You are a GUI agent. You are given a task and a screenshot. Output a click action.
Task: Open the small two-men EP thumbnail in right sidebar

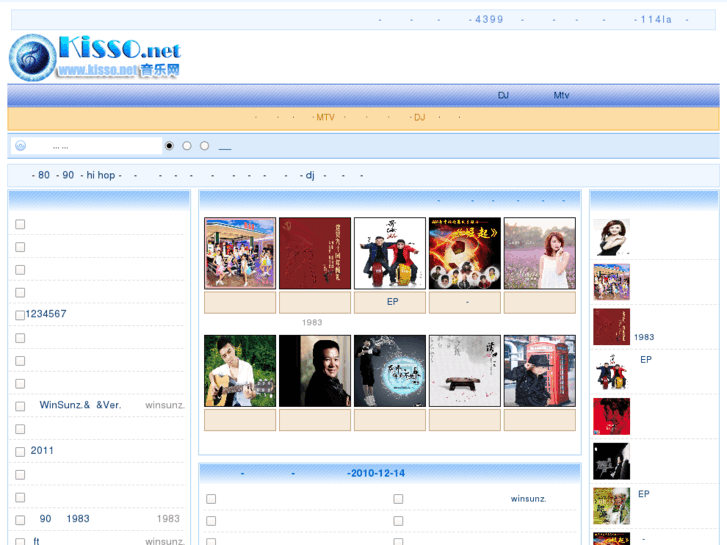[x=612, y=372]
